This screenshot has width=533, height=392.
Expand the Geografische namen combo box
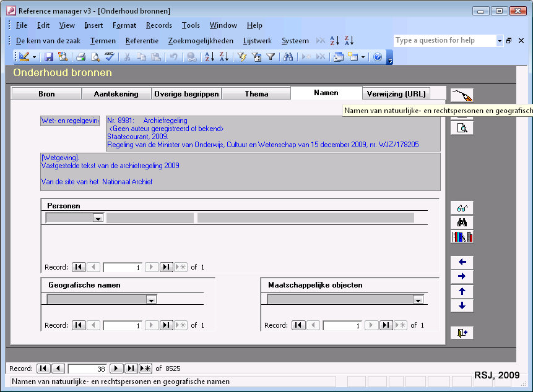pyautogui.click(x=151, y=299)
